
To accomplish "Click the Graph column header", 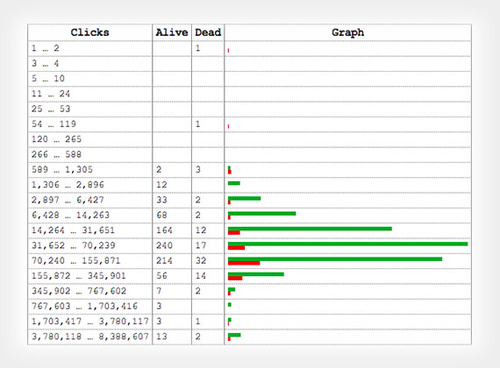I will 348,33.
